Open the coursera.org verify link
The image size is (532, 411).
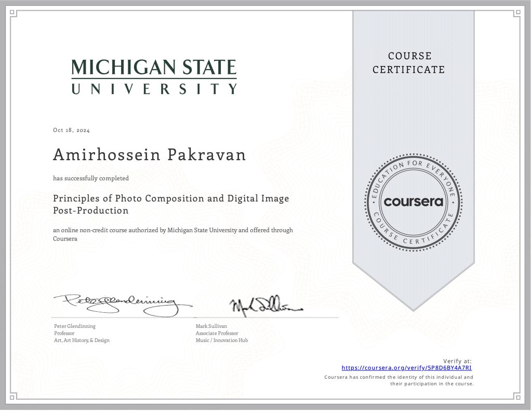tap(406, 368)
